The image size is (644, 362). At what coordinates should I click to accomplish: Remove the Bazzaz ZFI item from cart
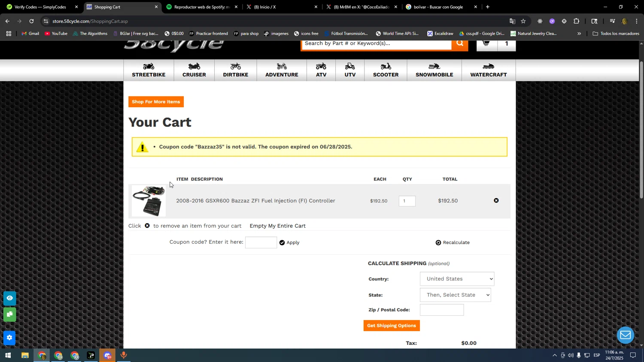[x=496, y=201]
